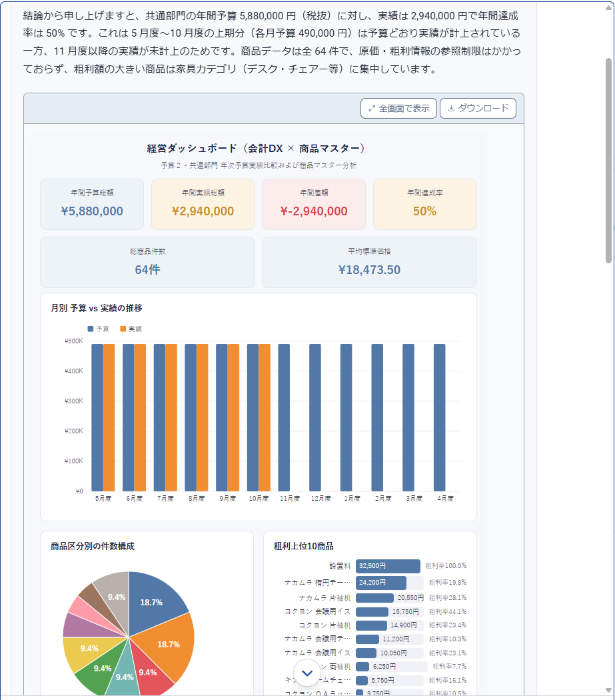Screen dimensions: 615x700
Task: Click the 総商品件数 value 64件
Action: [x=148, y=269]
